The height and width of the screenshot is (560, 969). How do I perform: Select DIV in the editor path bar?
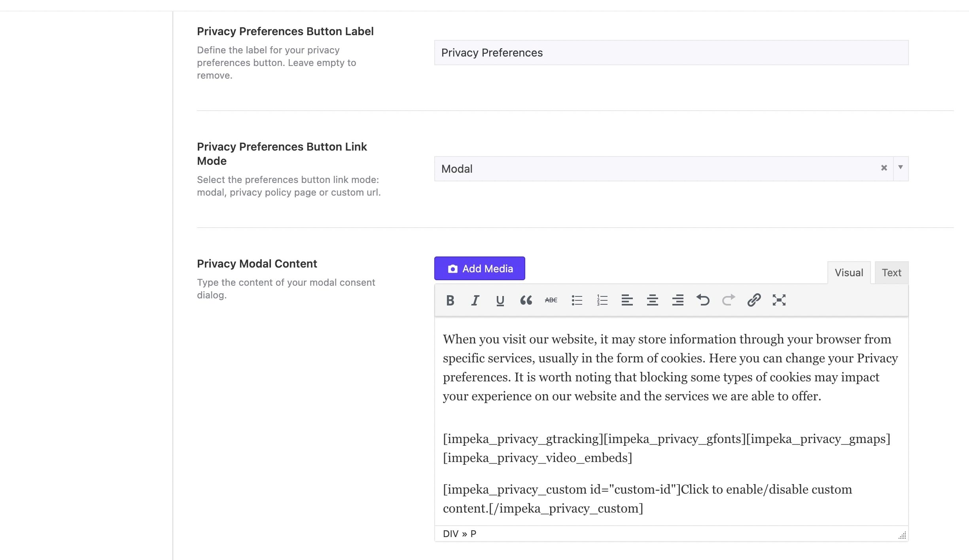pyautogui.click(x=450, y=534)
